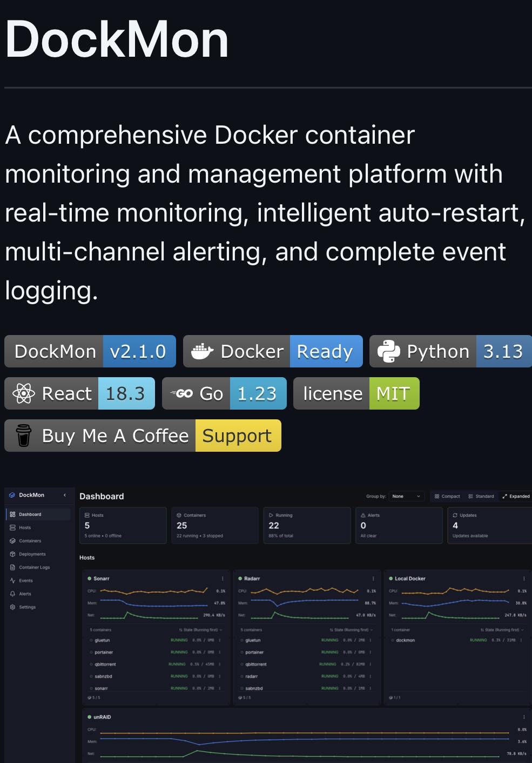
Task: Open the unRAID host card options menu
Action: (x=524, y=717)
